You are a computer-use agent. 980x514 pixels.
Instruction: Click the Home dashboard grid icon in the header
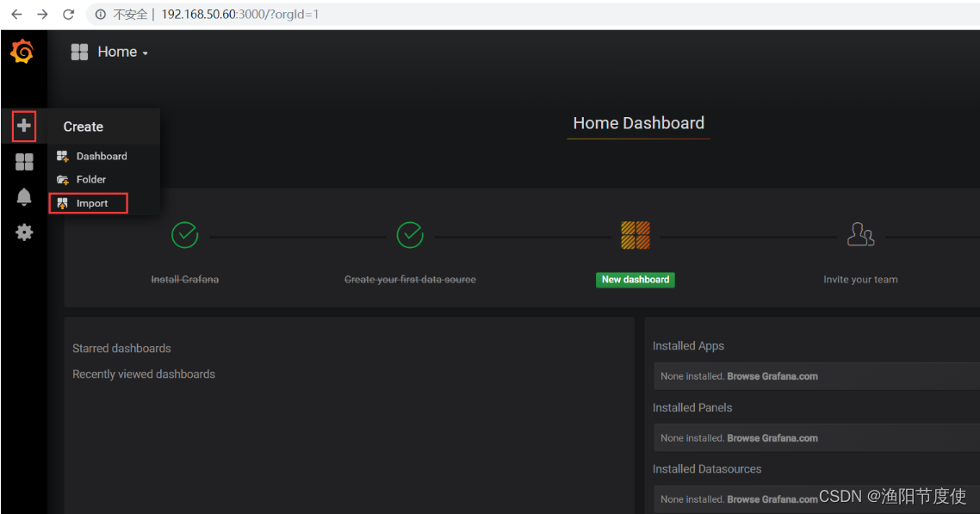(79, 52)
